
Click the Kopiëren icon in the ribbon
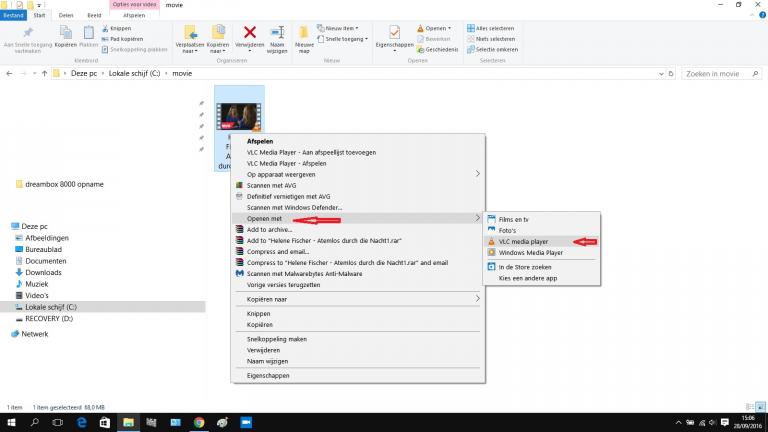(66, 34)
